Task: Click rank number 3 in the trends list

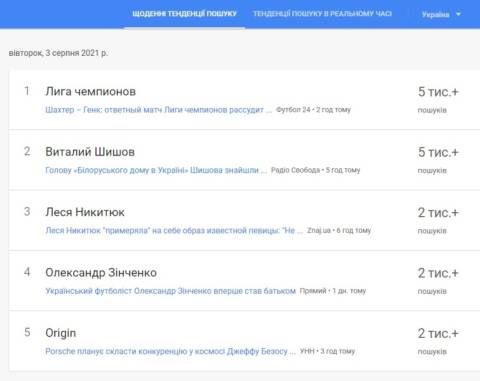Action: [27, 212]
